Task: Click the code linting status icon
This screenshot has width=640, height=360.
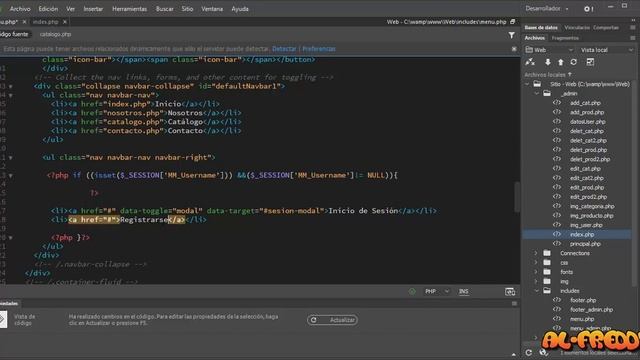Action: [x=412, y=291]
